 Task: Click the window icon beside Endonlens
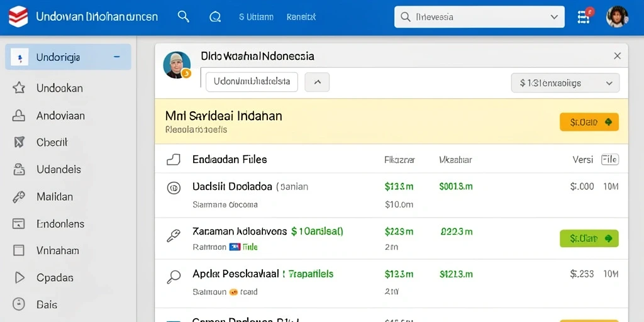click(x=19, y=224)
